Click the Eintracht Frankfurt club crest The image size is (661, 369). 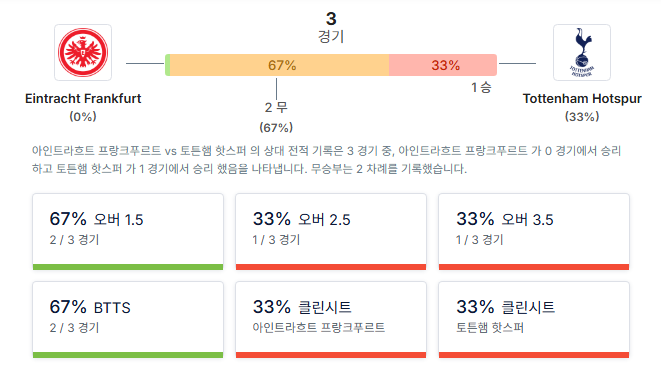coord(83,52)
